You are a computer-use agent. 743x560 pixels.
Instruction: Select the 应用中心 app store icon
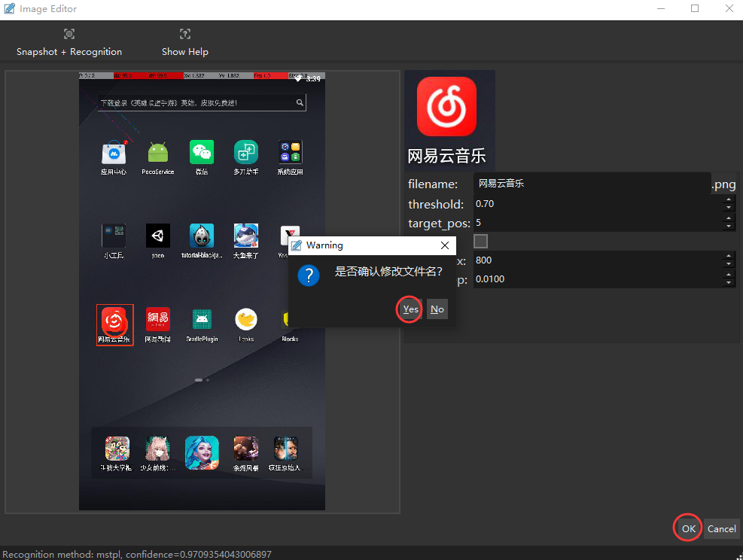click(x=114, y=153)
